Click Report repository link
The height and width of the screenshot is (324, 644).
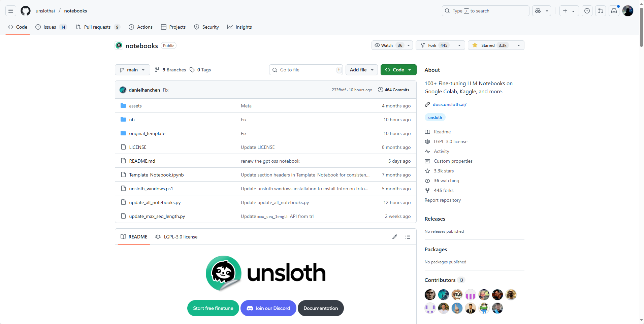point(443,200)
